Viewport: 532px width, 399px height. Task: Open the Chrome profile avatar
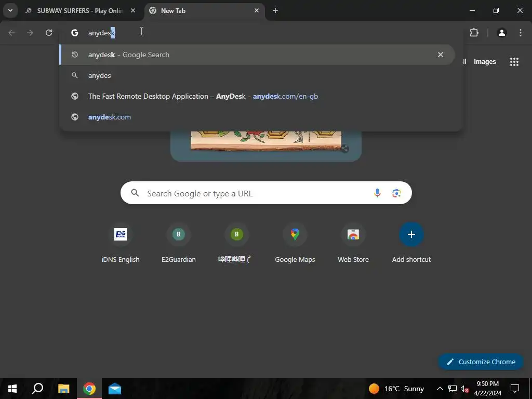click(501, 33)
